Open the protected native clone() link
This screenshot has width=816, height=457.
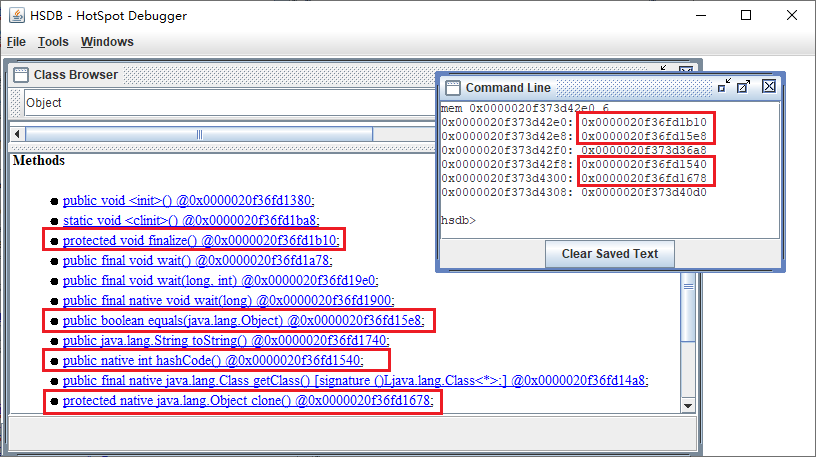point(248,400)
